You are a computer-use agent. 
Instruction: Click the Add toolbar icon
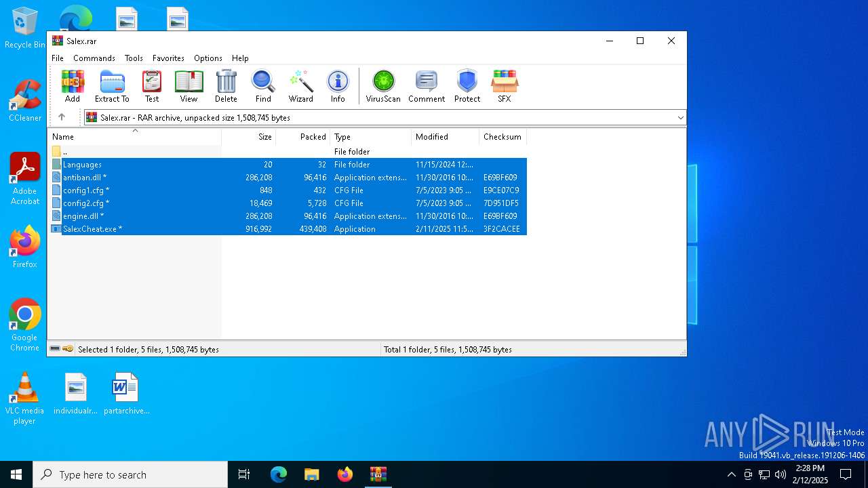73,86
